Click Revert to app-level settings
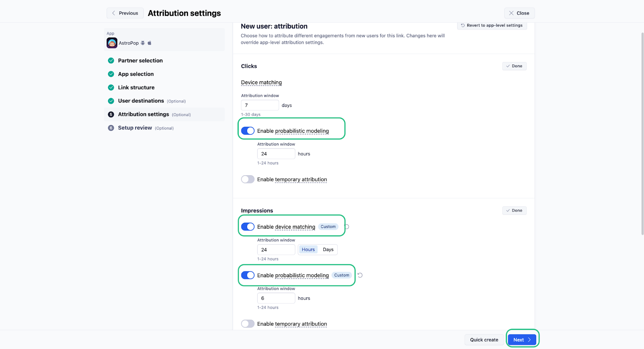Viewport: 644px width, 349px height. point(492,25)
